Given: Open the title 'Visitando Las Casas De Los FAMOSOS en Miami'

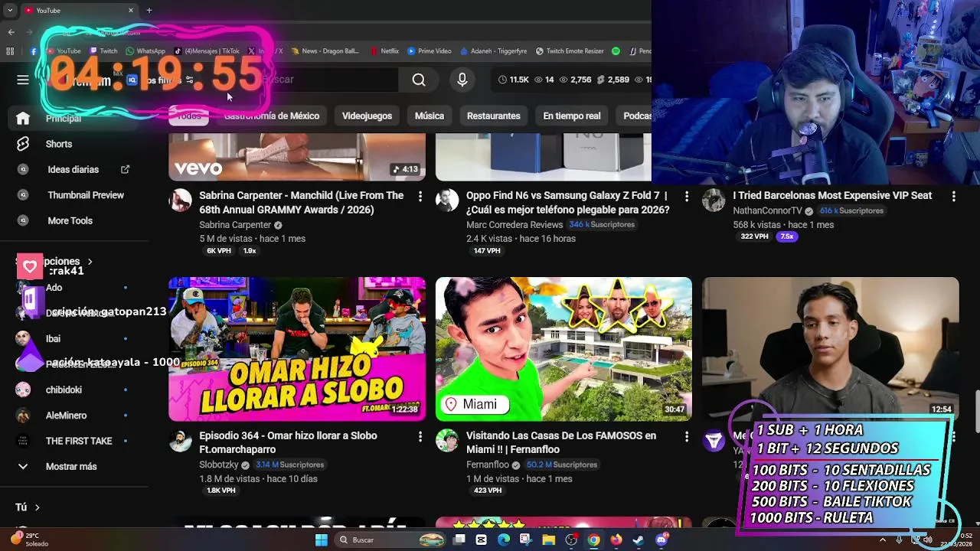Looking at the screenshot, I should [x=561, y=442].
